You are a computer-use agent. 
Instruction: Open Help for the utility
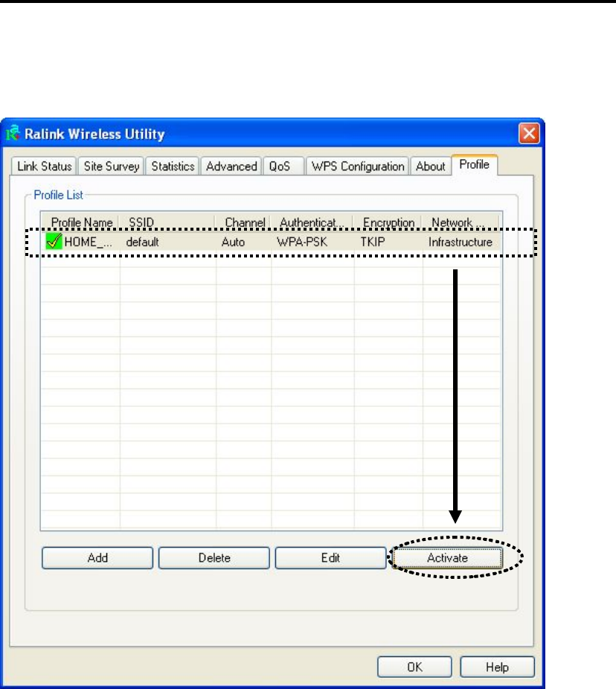498,667
